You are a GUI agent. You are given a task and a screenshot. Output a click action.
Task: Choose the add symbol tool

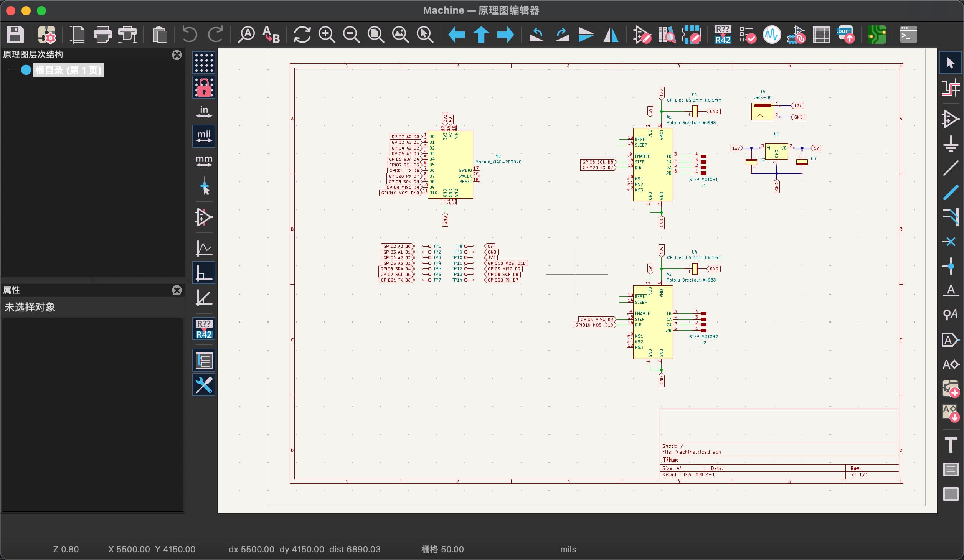pyautogui.click(x=951, y=119)
